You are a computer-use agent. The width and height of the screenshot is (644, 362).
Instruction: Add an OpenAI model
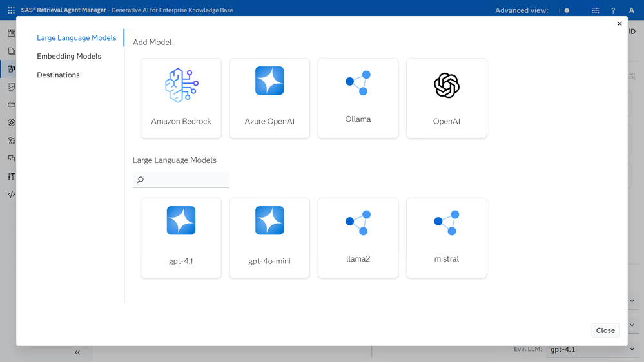(x=447, y=98)
